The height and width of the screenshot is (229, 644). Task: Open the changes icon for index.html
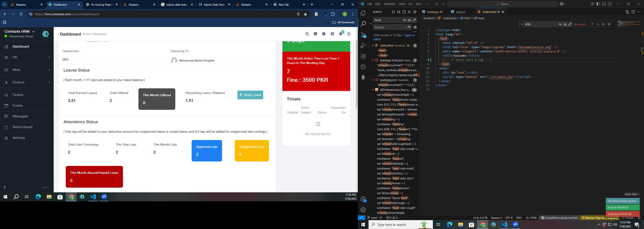[627, 12]
